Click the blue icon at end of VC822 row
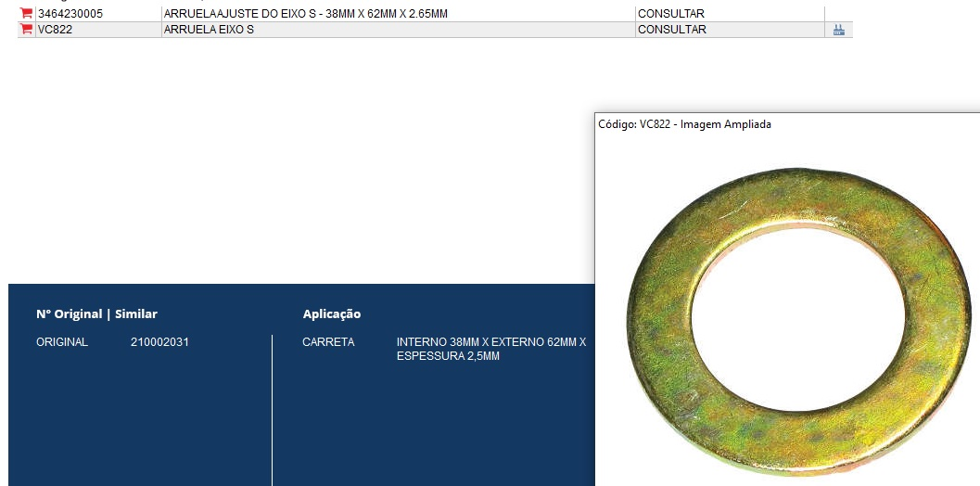The width and height of the screenshot is (980, 486). tap(838, 30)
